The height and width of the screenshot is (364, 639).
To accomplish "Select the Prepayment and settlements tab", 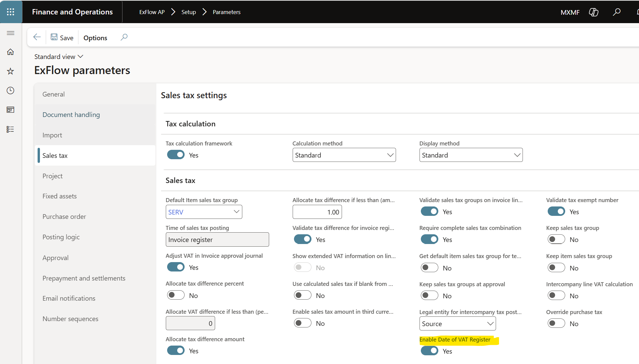I will pos(95,278).
